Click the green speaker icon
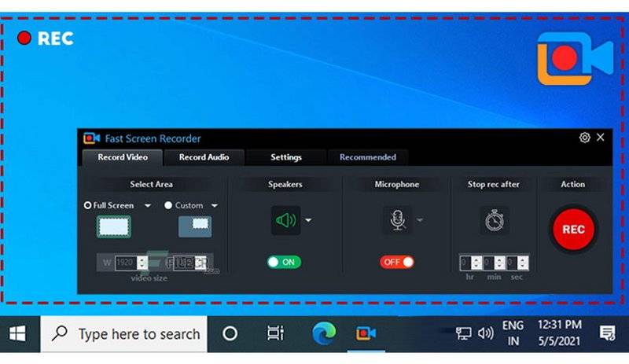629x364 pixels. click(285, 220)
